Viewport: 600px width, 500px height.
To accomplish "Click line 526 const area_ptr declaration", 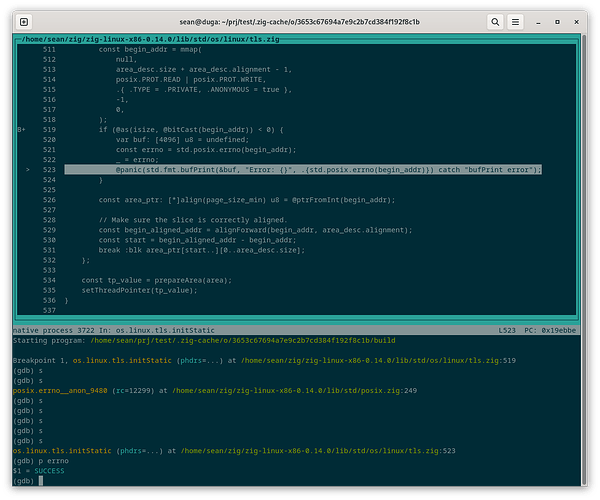I will 247,200.
